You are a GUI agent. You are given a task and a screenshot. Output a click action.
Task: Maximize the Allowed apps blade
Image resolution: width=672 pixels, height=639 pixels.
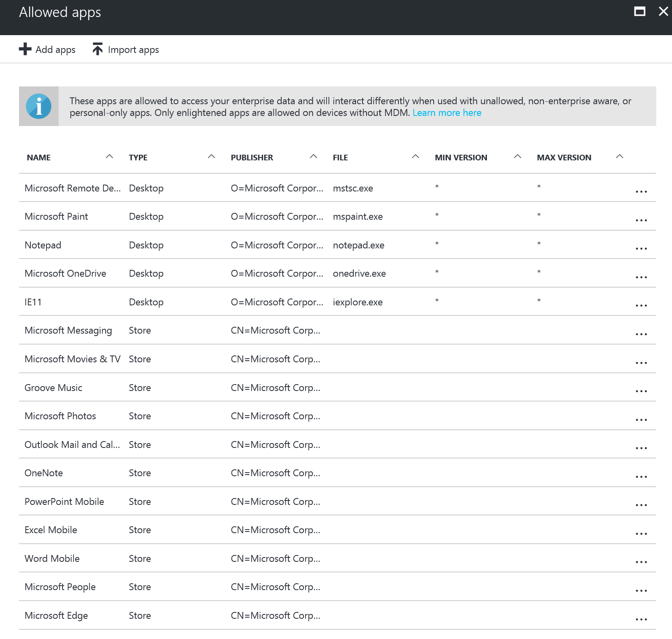640,11
